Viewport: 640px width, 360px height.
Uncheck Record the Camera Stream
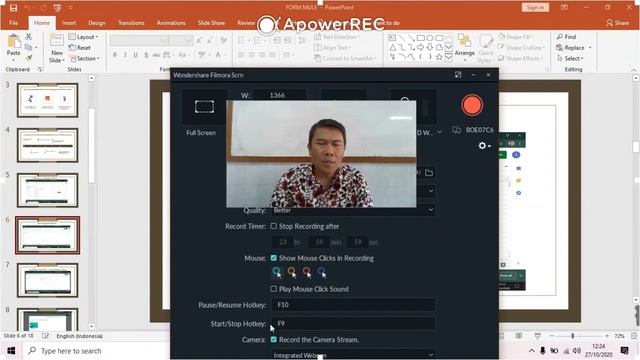coord(273,339)
